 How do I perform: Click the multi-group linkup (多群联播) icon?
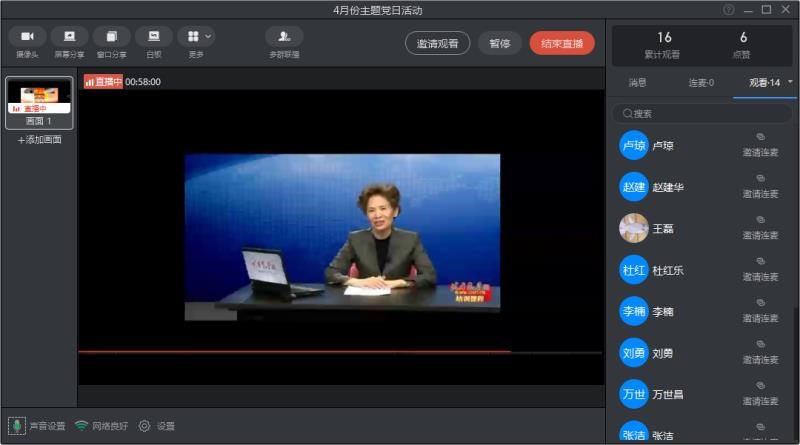(x=284, y=37)
